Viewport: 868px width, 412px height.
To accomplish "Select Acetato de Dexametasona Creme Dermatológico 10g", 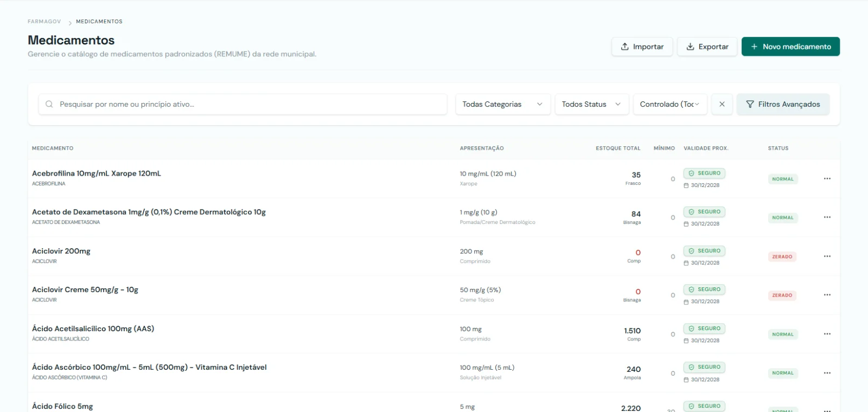I will point(149,212).
